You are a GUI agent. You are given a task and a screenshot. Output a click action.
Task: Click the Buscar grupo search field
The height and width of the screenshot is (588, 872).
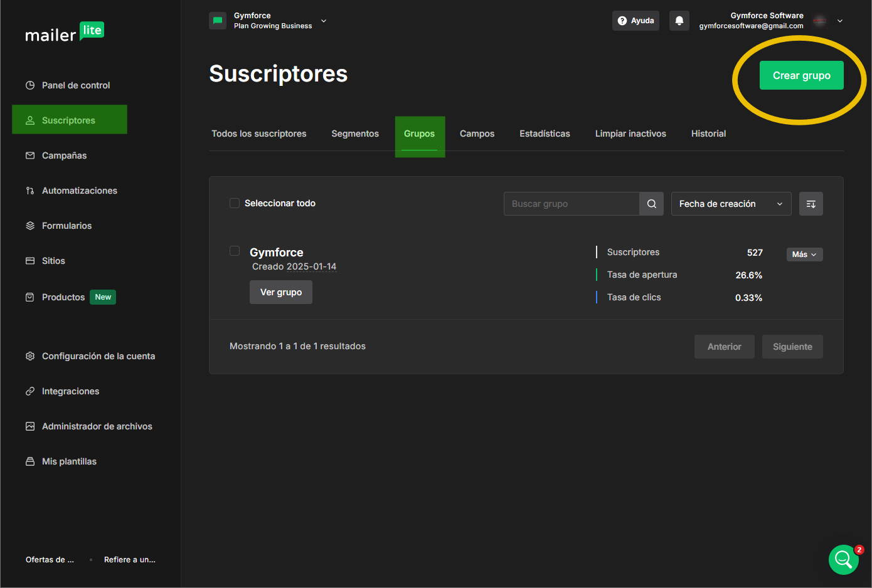coord(571,204)
